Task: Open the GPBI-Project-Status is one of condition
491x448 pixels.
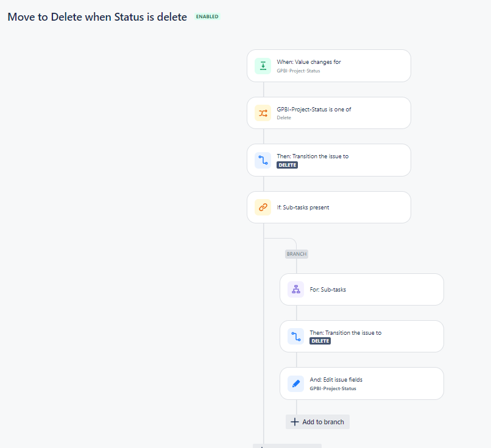Action: coord(329,113)
